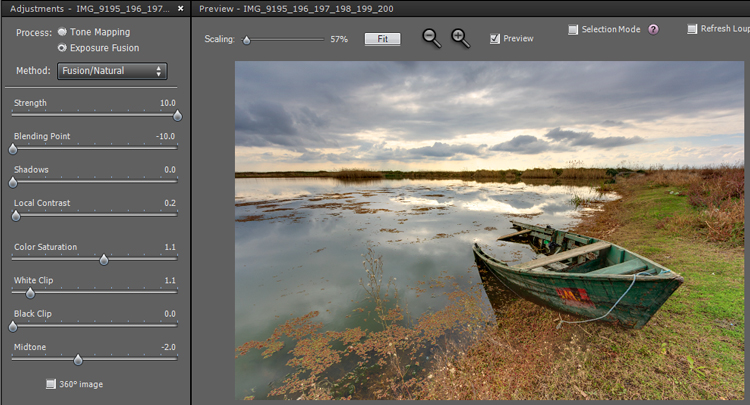
Task: Zoom in with the plus magnifier icon
Action: 460,38
